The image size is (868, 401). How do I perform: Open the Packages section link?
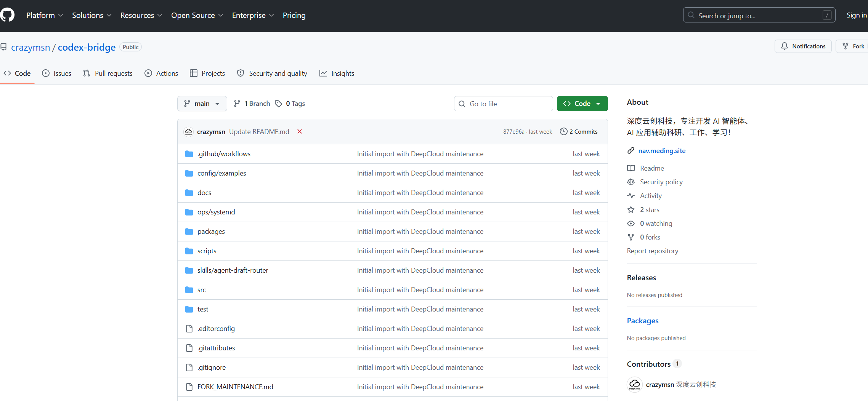tap(643, 321)
